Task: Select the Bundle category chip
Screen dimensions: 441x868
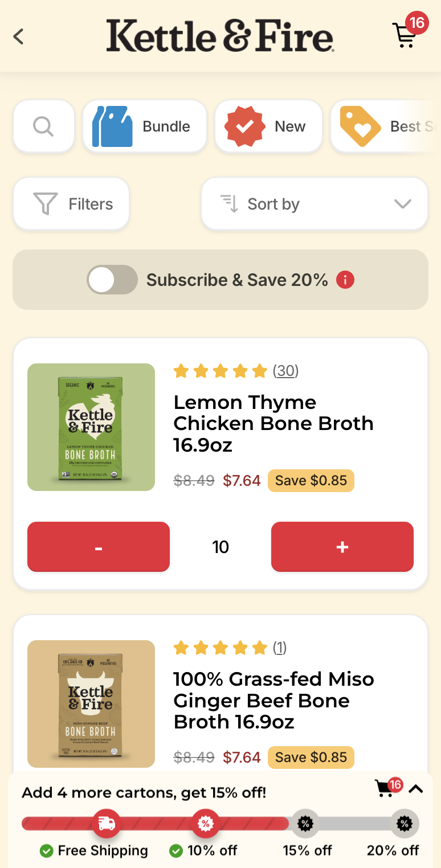Action: click(145, 126)
